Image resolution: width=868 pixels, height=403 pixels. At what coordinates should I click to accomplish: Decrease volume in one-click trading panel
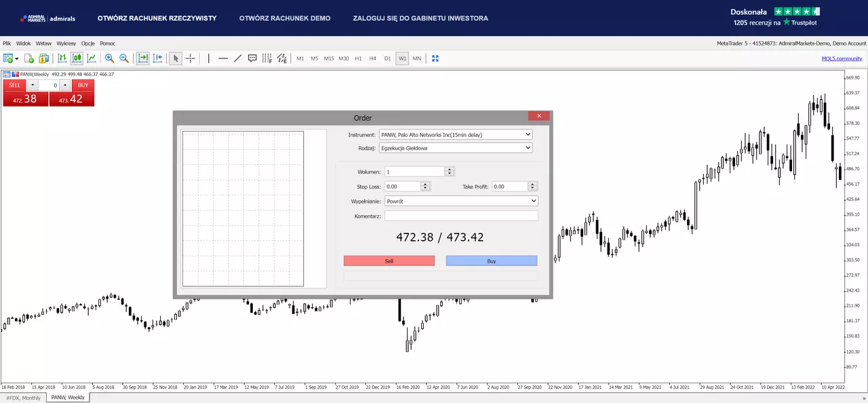pyautogui.click(x=33, y=85)
